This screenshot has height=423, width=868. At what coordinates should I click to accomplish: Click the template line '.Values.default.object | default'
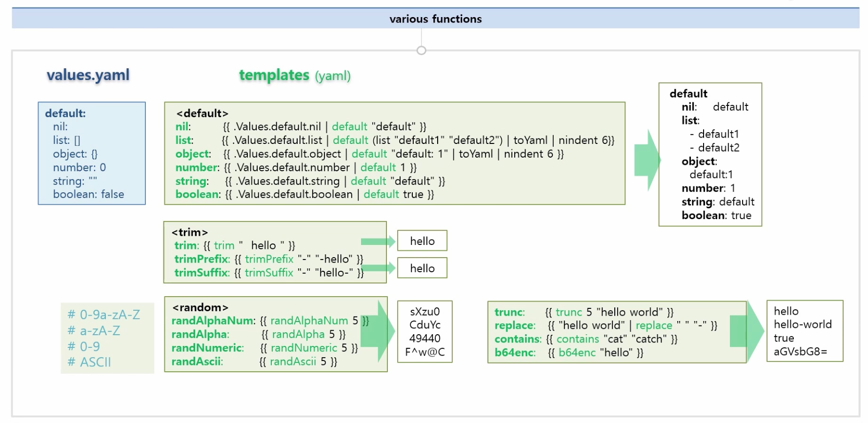point(369,154)
